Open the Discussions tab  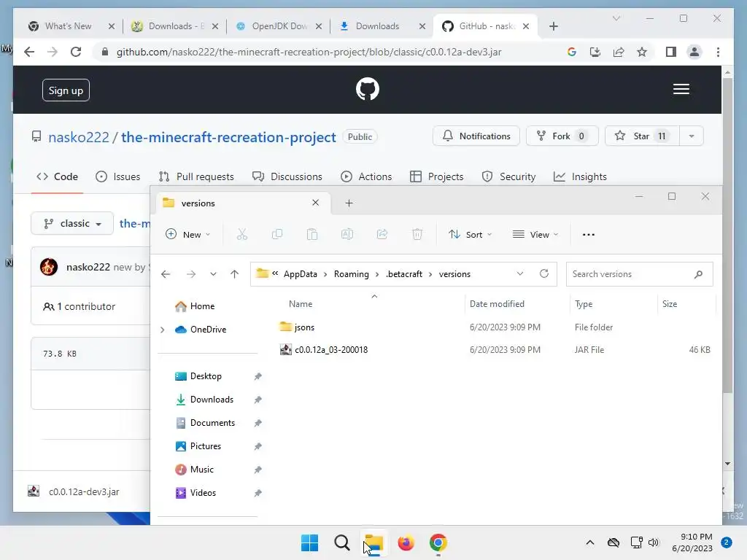287,176
